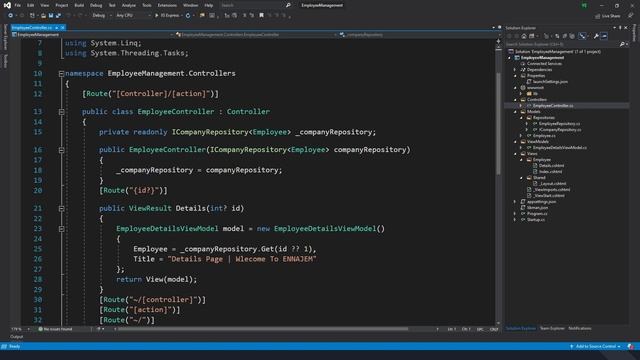
Task: Open the Any CPU platform dropdown
Action: tap(133, 16)
